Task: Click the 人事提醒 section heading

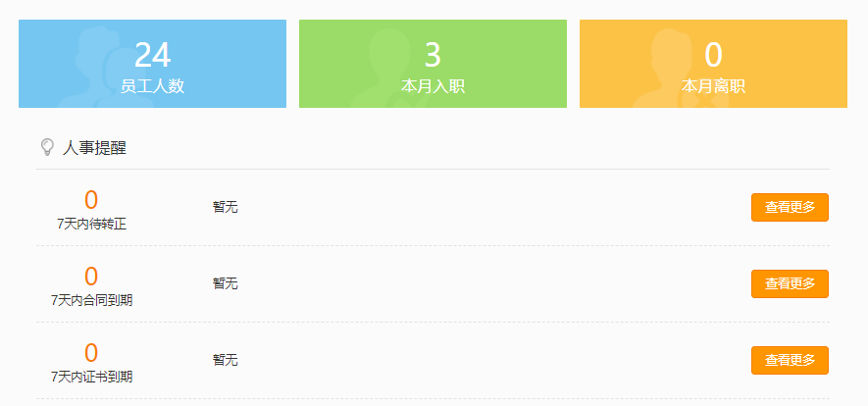Action: tap(94, 148)
